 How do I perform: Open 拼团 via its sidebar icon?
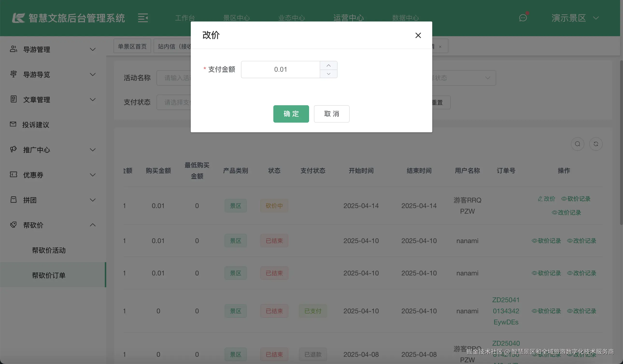13,200
